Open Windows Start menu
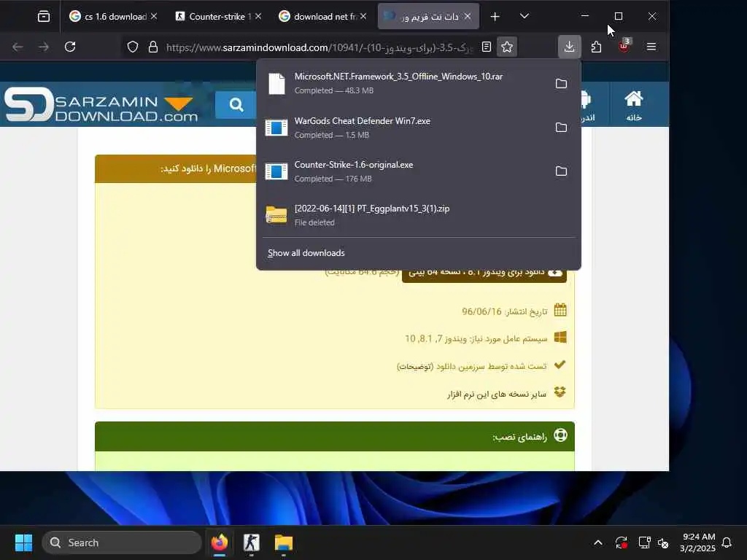 tap(23, 542)
